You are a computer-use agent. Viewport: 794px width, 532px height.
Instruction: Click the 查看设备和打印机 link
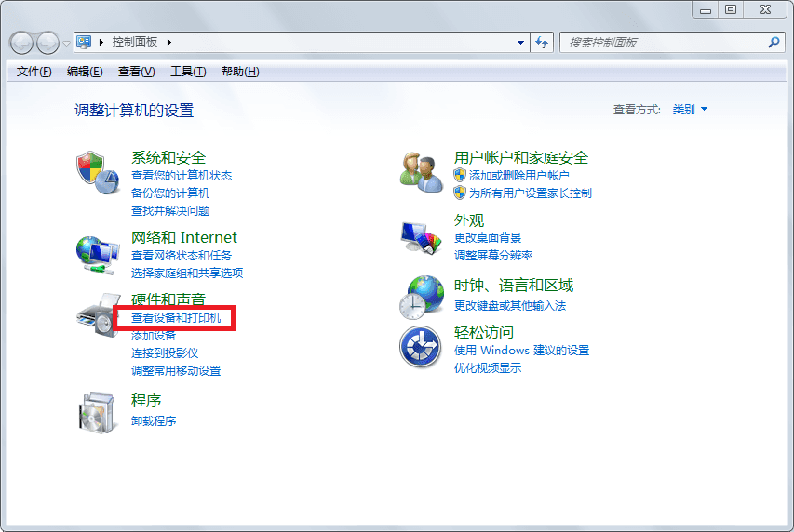pos(176,318)
